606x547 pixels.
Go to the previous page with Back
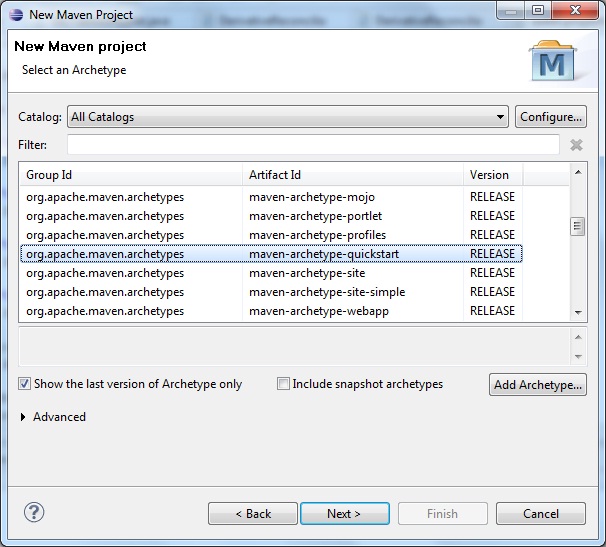click(253, 513)
